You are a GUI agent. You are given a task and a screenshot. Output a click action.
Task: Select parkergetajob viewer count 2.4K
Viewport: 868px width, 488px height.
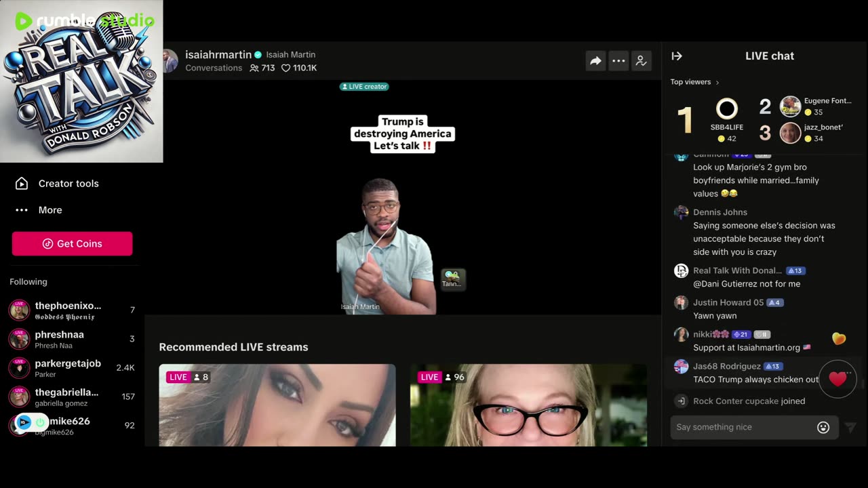125,367
